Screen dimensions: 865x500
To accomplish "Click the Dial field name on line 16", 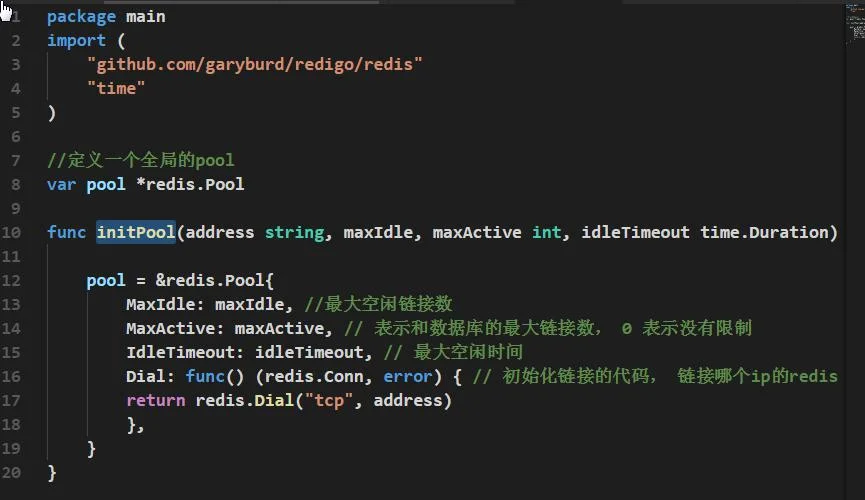I will click(x=146, y=376).
